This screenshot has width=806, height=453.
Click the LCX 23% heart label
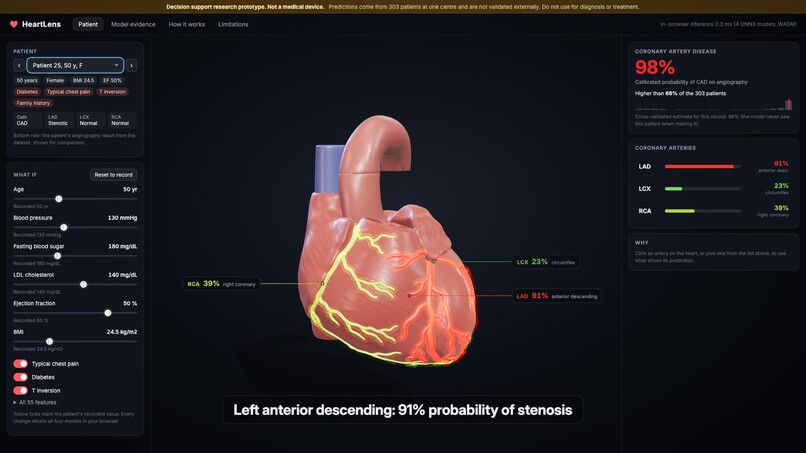pyautogui.click(x=546, y=262)
